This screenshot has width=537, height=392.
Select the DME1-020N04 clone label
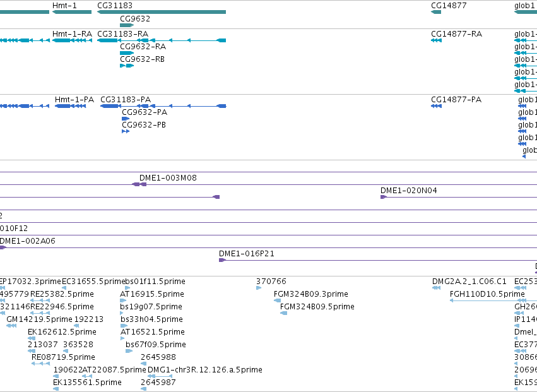tap(408, 191)
